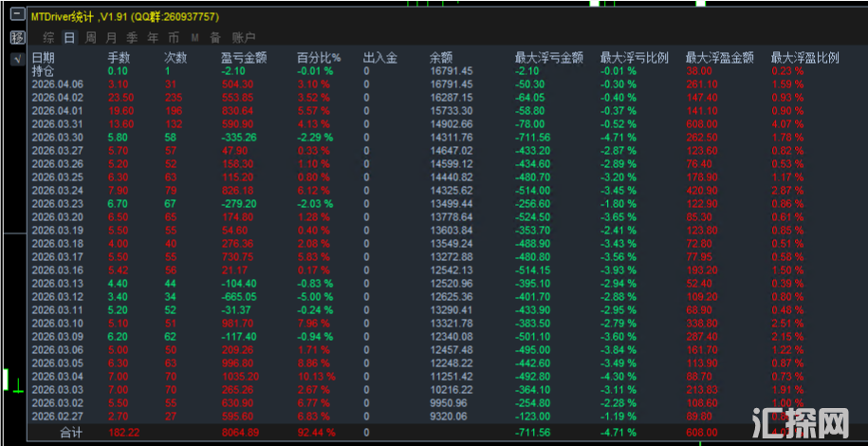The width and height of the screenshot is (868, 446).
Task: Click the 次数 column header
Action: pos(176,58)
